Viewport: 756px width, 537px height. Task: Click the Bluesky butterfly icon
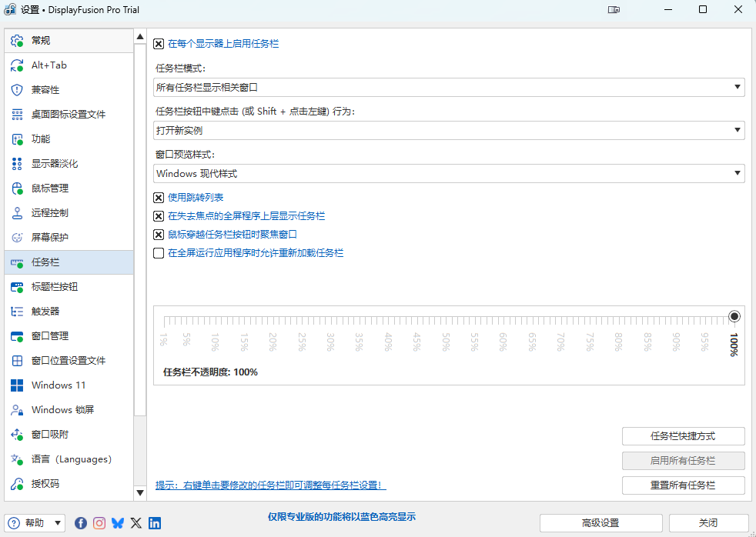pos(118,523)
